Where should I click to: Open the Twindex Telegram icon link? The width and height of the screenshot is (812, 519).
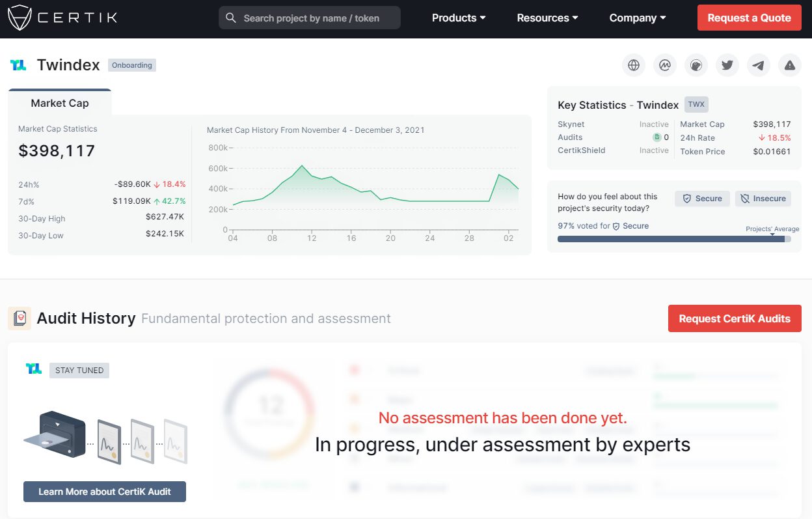click(759, 65)
